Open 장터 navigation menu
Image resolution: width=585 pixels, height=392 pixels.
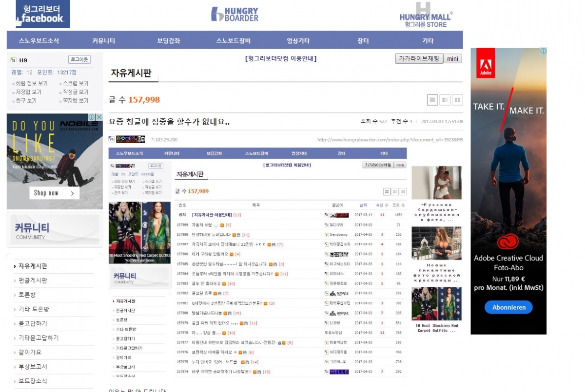click(363, 41)
